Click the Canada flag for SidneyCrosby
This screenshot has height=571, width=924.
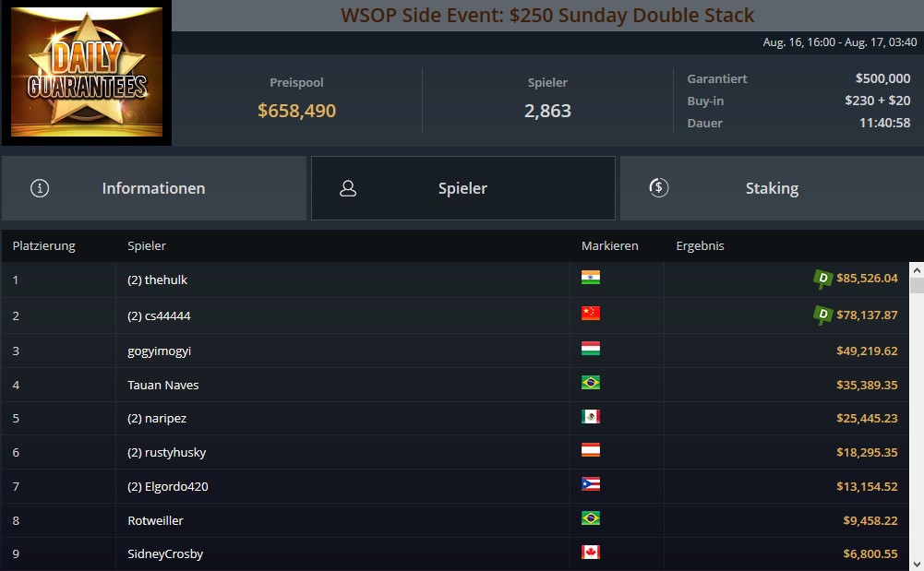[x=591, y=553]
